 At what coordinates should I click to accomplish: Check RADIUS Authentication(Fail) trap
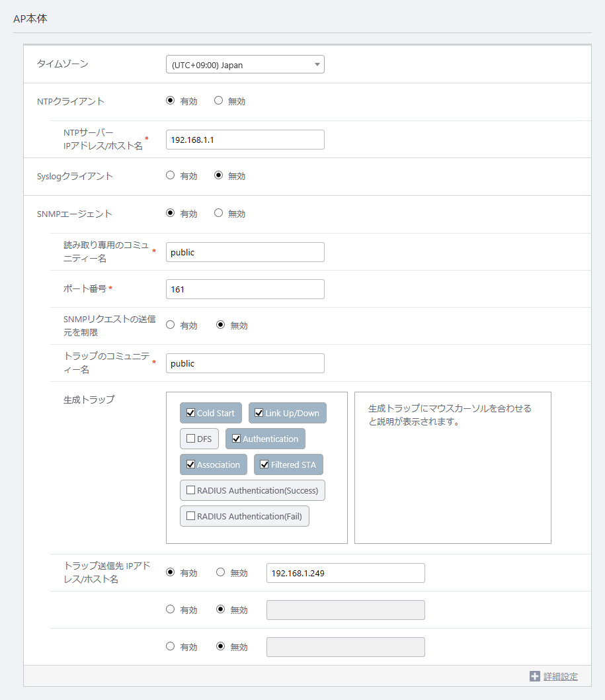[190, 516]
